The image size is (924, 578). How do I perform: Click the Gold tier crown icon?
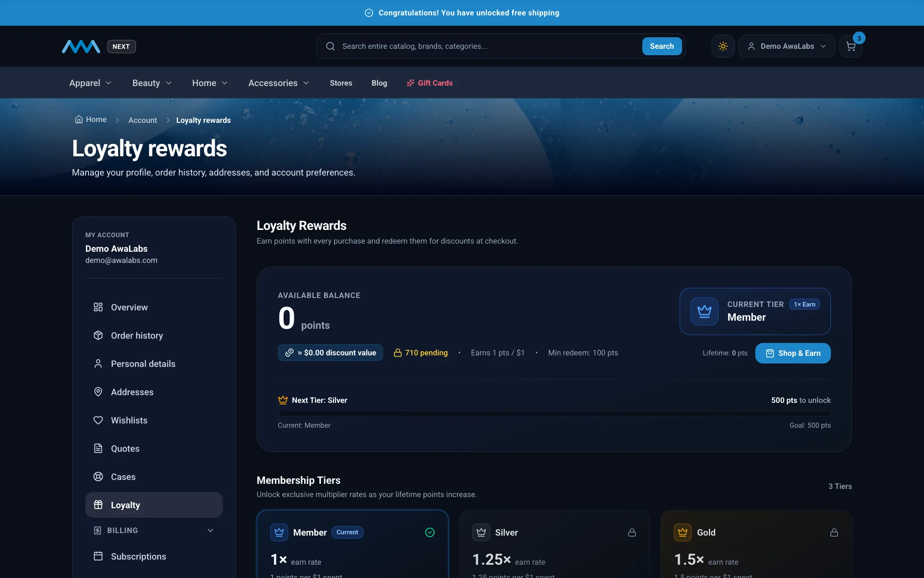tap(683, 532)
